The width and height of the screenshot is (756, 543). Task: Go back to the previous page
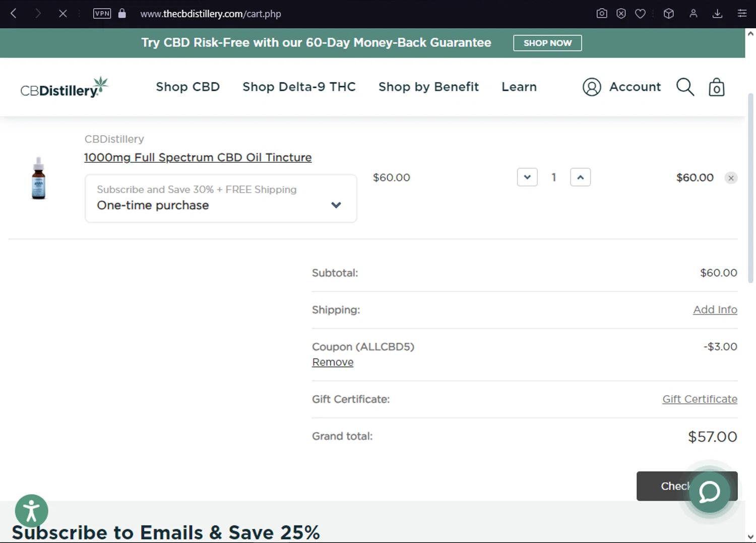[x=14, y=14]
